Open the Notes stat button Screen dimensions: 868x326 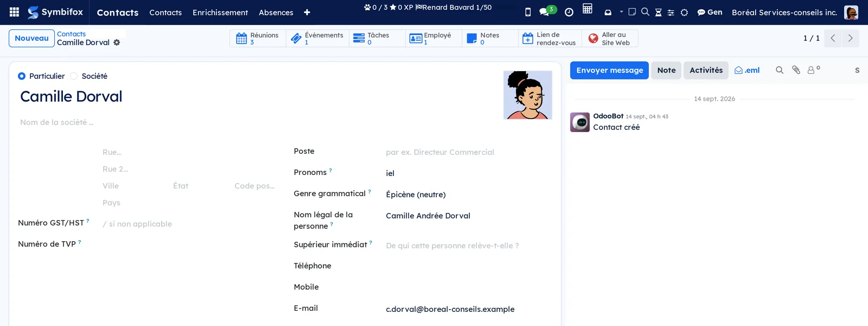490,38
